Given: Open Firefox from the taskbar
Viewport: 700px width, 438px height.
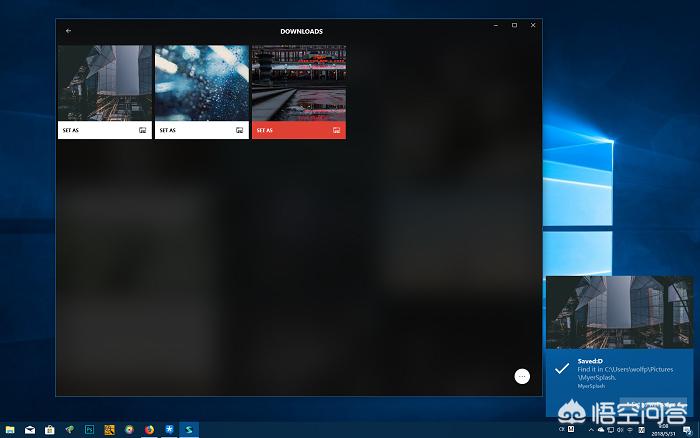Looking at the screenshot, I should click(x=149, y=430).
